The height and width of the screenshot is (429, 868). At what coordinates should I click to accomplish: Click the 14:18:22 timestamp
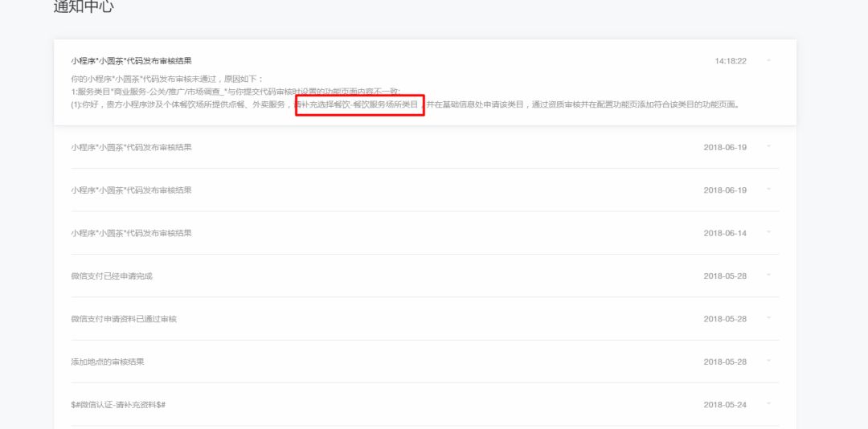[730, 61]
